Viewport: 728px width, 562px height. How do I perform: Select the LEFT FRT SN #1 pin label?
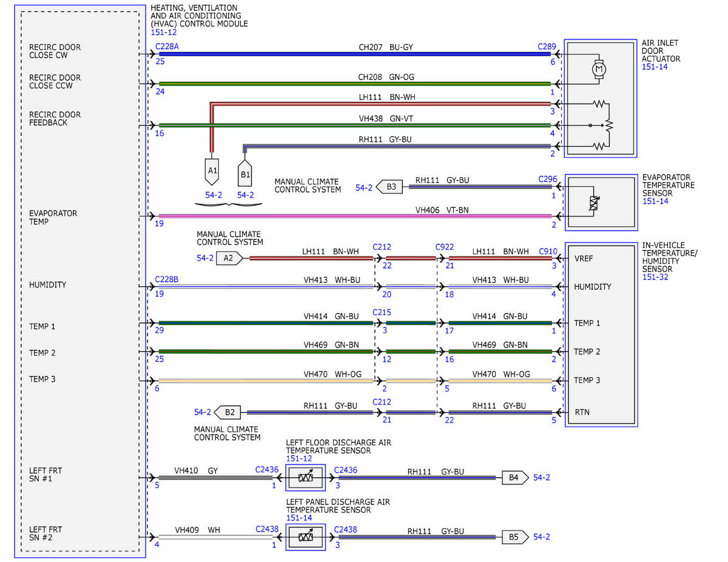click(x=45, y=475)
